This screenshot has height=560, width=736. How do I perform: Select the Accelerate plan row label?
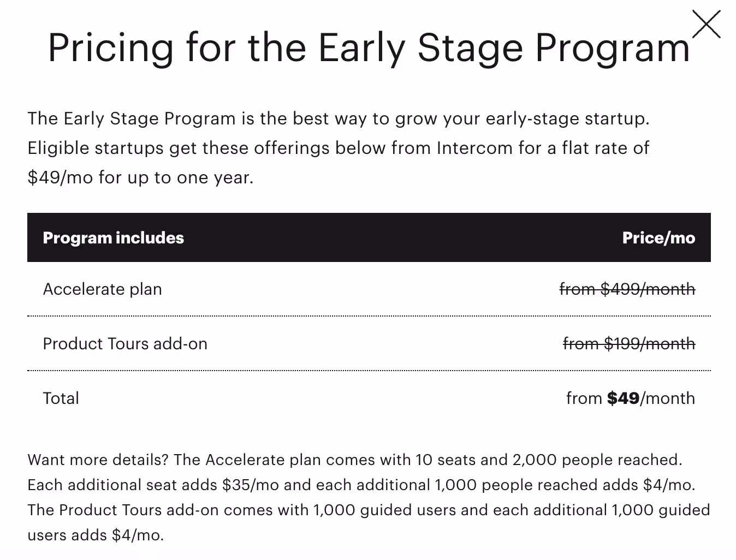coord(103,289)
